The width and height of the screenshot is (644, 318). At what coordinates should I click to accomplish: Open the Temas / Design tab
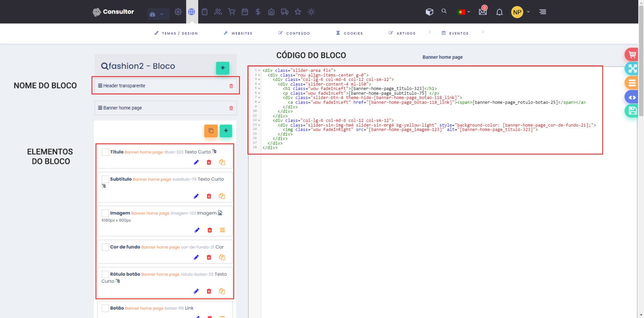pyautogui.click(x=176, y=33)
